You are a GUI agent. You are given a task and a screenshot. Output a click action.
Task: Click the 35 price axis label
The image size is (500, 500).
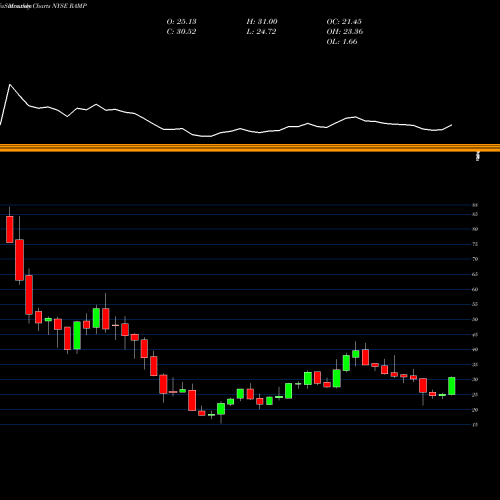475,365
